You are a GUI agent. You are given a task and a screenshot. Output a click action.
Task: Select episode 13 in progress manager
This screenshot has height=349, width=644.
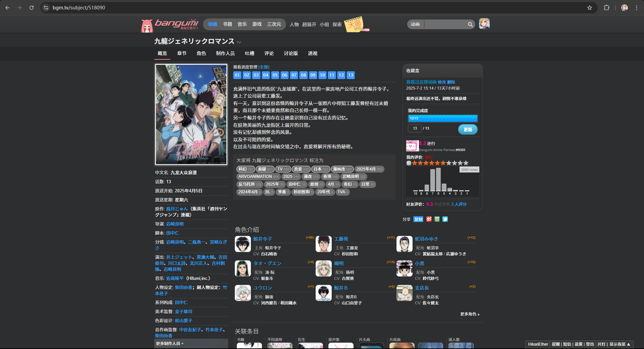pyautogui.click(x=351, y=75)
